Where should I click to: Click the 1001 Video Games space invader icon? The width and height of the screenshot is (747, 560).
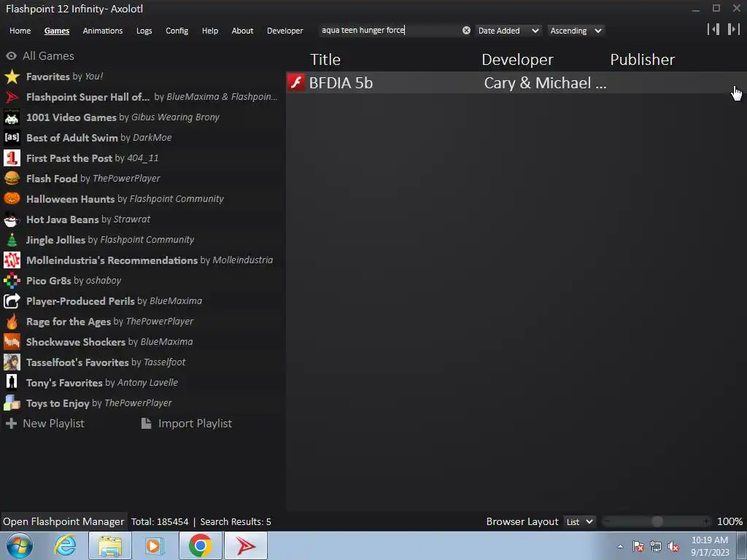coord(12,117)
